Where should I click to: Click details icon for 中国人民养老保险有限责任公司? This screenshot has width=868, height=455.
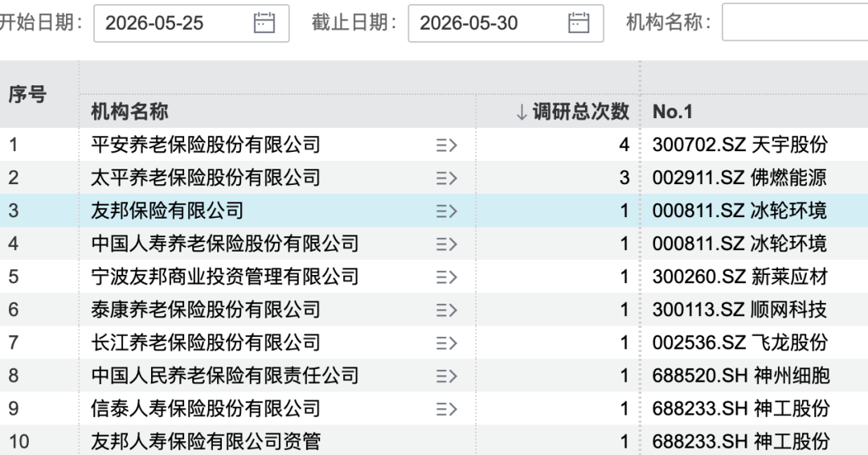click(446, 376)
